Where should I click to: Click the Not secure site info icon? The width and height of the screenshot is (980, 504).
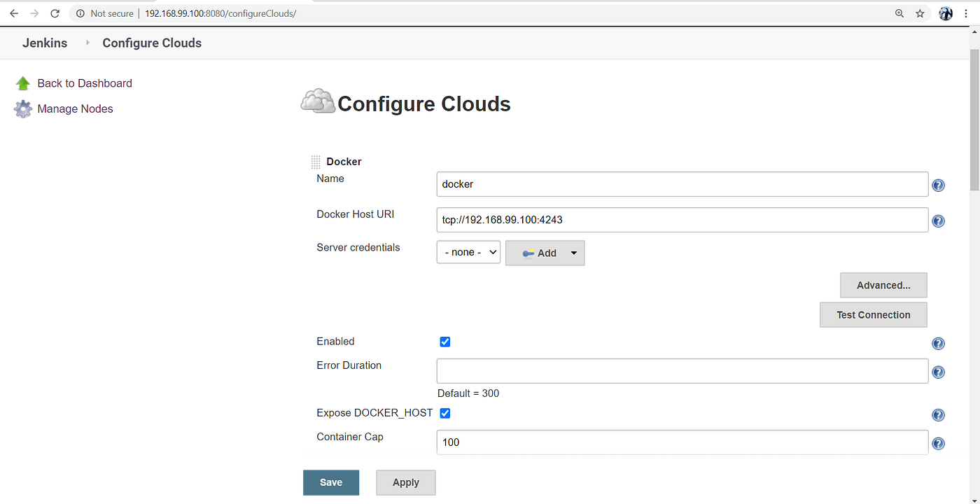point(80,13)
